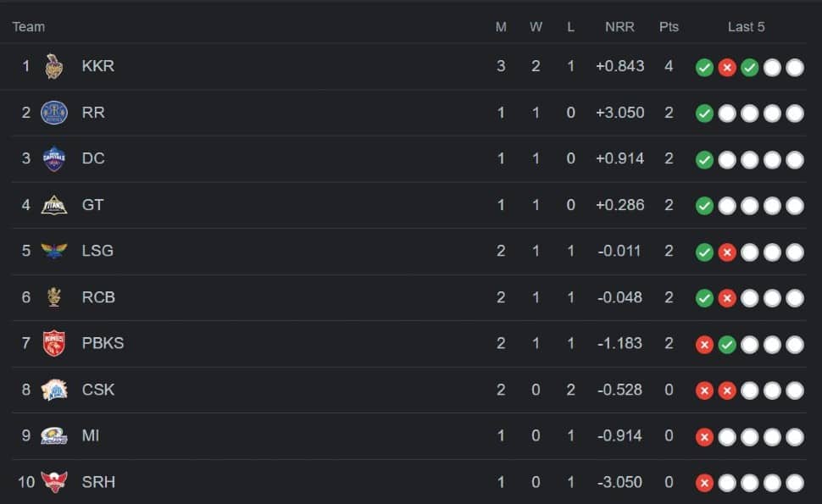Click CSK's second red loss marker
822x504 pixels.
(727, 390)
